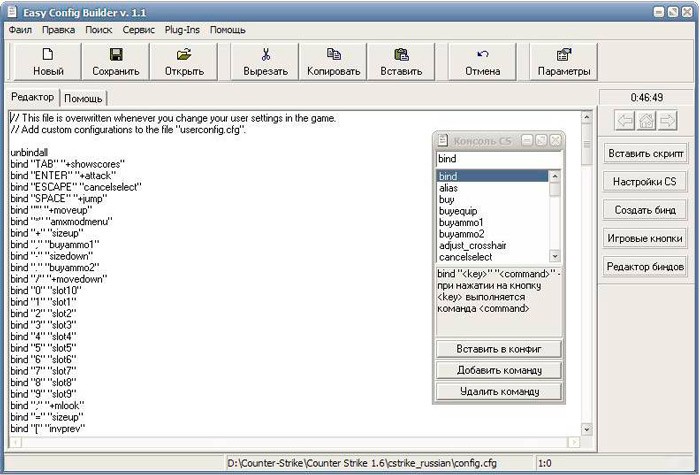Close the Консоль CS window

(x=555, y=141)
